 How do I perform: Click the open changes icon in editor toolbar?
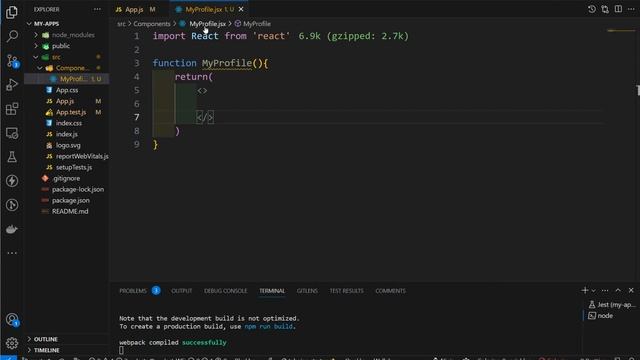[x=605, y=9]
